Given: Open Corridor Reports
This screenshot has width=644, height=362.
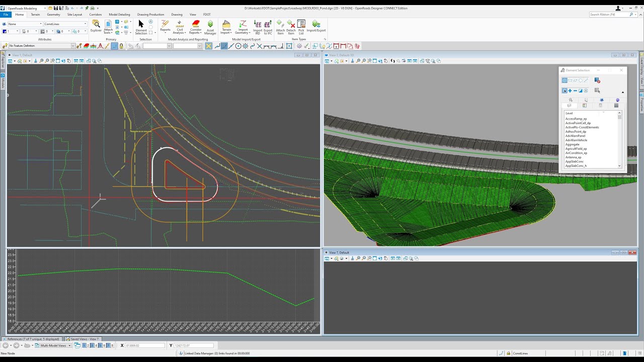Looking at the screenshot, I should click(x=196, y=28).
